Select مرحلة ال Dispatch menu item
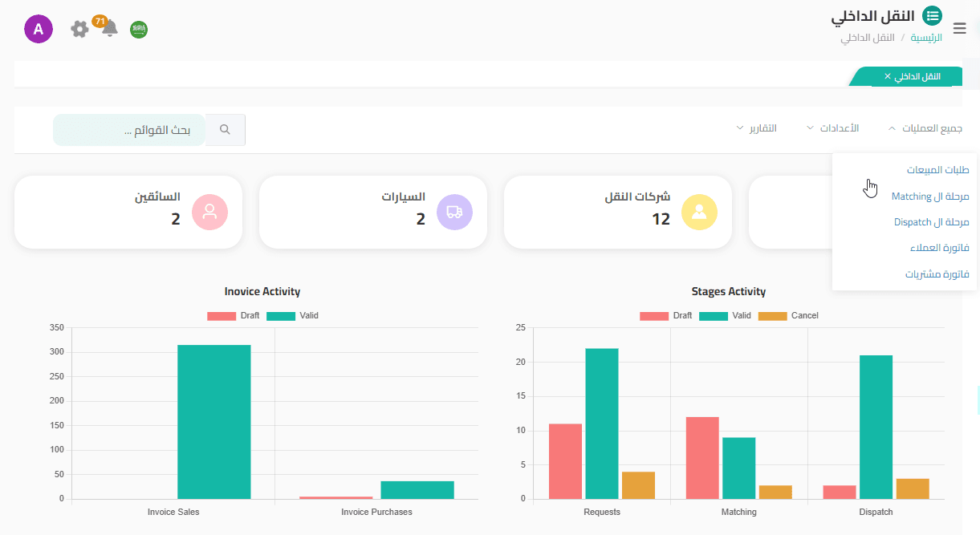 tap(931, 222)
